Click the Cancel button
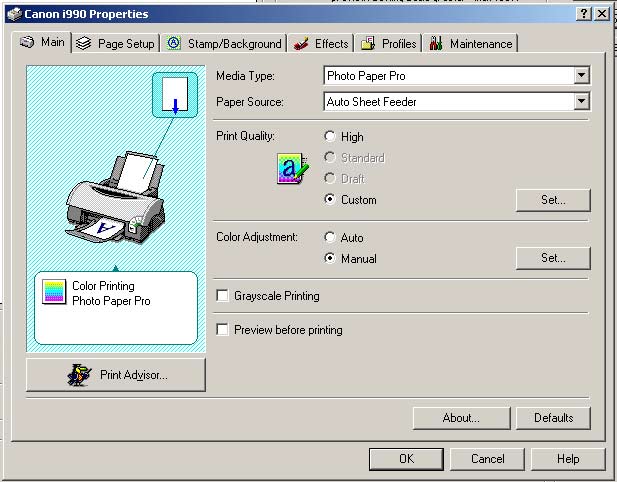Viewport: 617px width, 482px height. click(487, 459)
